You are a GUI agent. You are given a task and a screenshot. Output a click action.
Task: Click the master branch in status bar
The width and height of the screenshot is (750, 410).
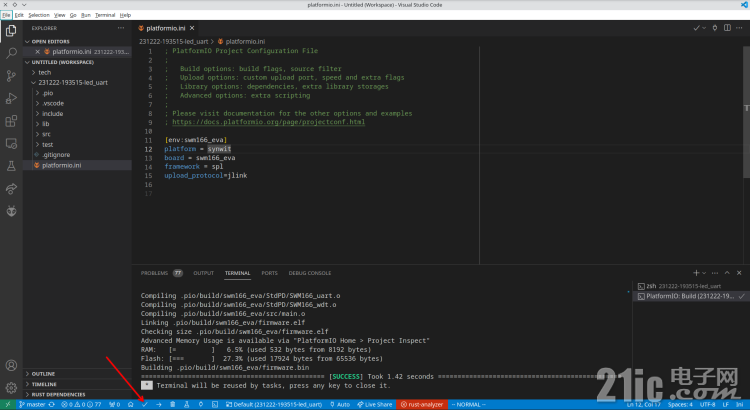click(x=32, y=405)
